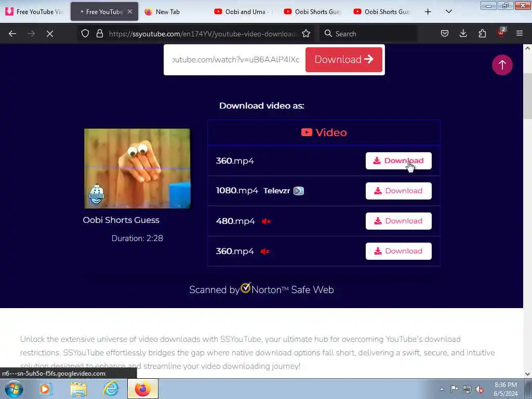Click the muted volume tray icon
The height and width of the screenshot is (399, 532).
click(x=480, y=390)
